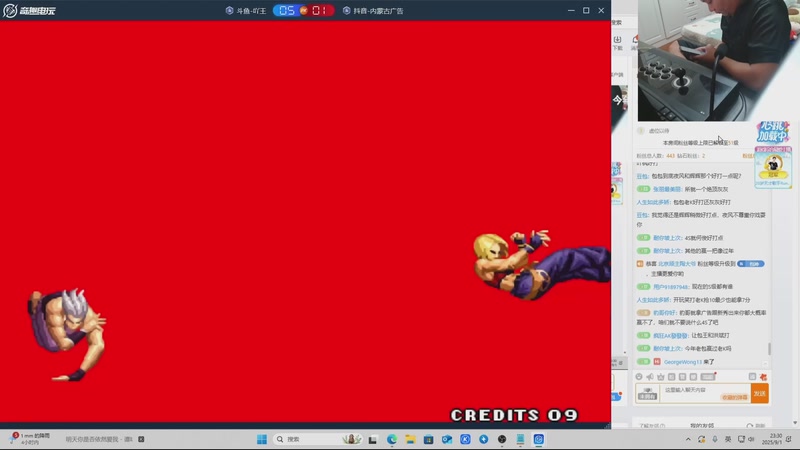Click the page scrollbar down arrow
Image resolution: width=800 pixels, height=450 pixels.
pyautogui.click(x=795, y=422)
